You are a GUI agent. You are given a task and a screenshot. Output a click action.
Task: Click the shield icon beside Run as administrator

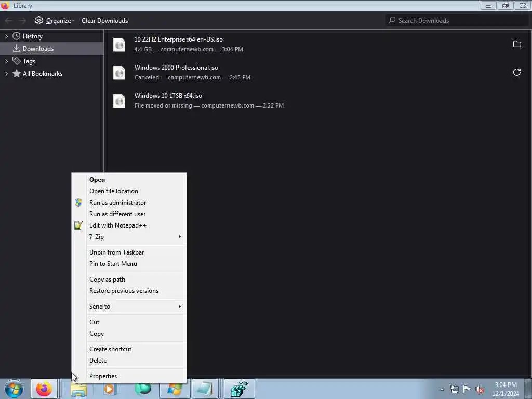pos(78,203)
